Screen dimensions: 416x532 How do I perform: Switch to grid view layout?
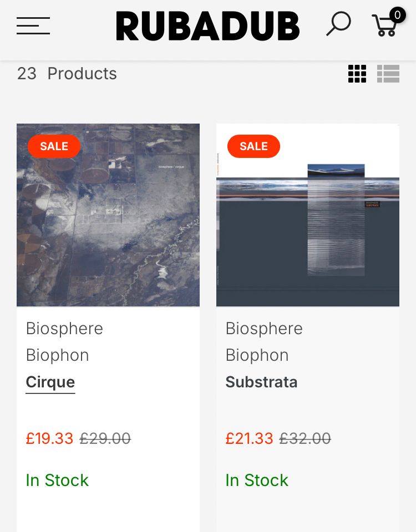(357, 74)
